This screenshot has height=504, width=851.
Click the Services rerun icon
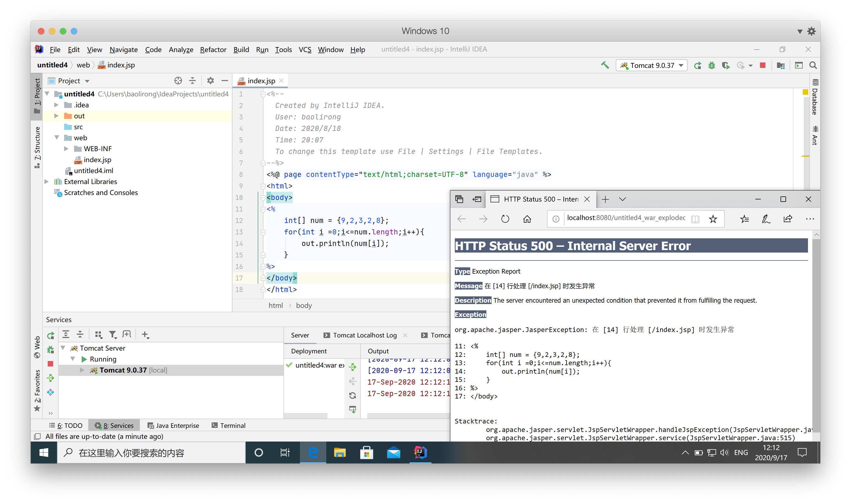[x=51, y=336]
